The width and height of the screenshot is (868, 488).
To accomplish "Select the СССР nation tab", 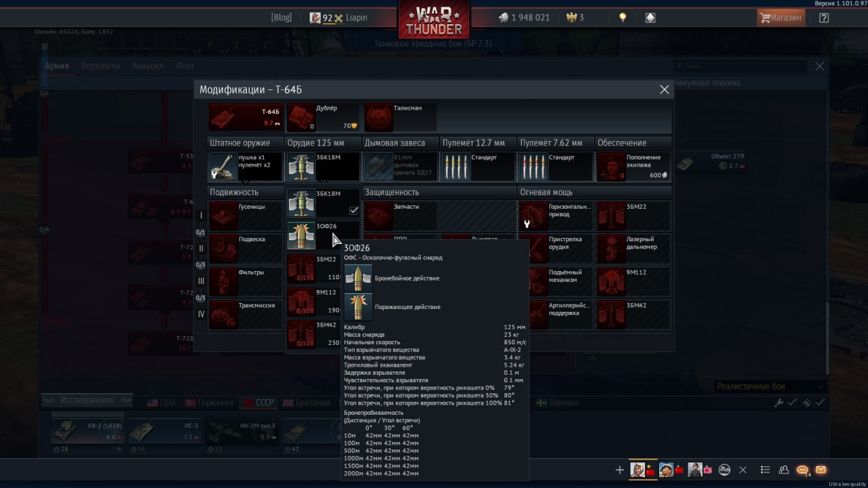I will (258, 403).
